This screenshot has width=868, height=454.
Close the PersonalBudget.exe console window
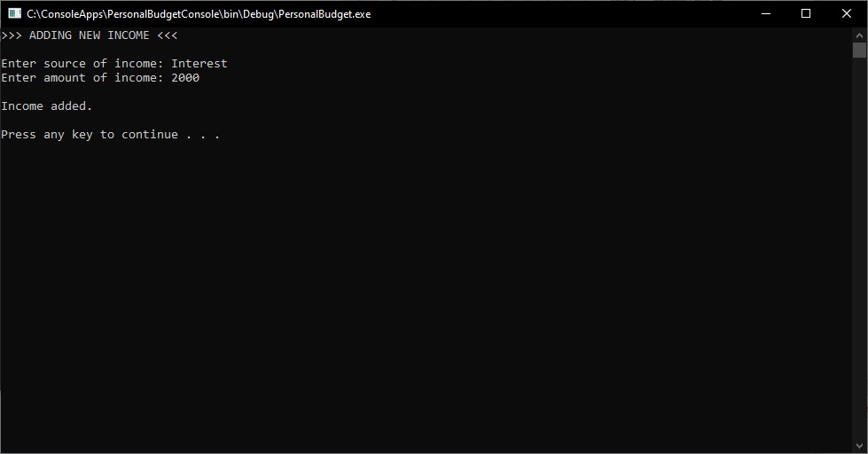tap(847, 13)
